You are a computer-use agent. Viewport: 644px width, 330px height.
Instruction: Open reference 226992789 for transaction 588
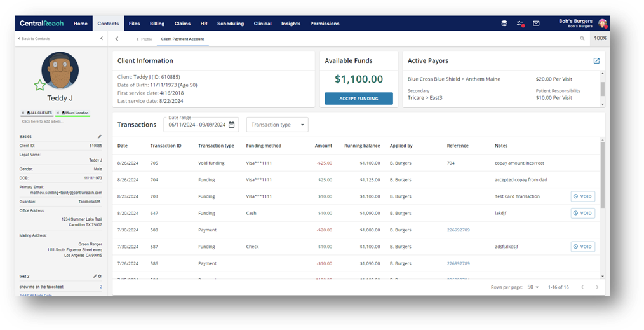point(459,230)
